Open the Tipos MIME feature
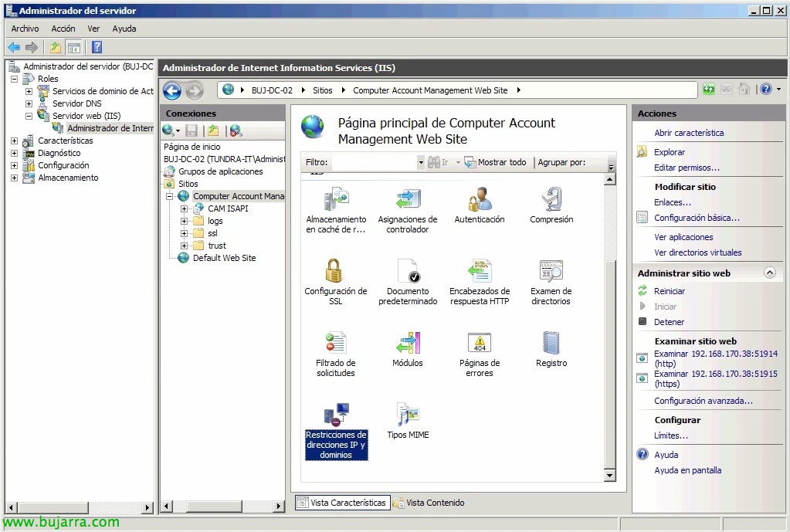Image resolution: width=790 pixels, height=532 pixels. 408,421
